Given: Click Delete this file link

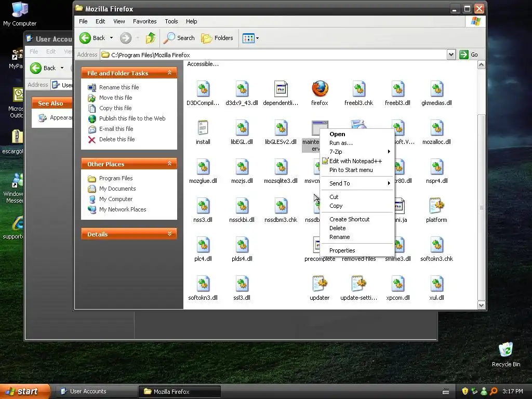Looking at the screenshot, I should (x=117, y=139).
